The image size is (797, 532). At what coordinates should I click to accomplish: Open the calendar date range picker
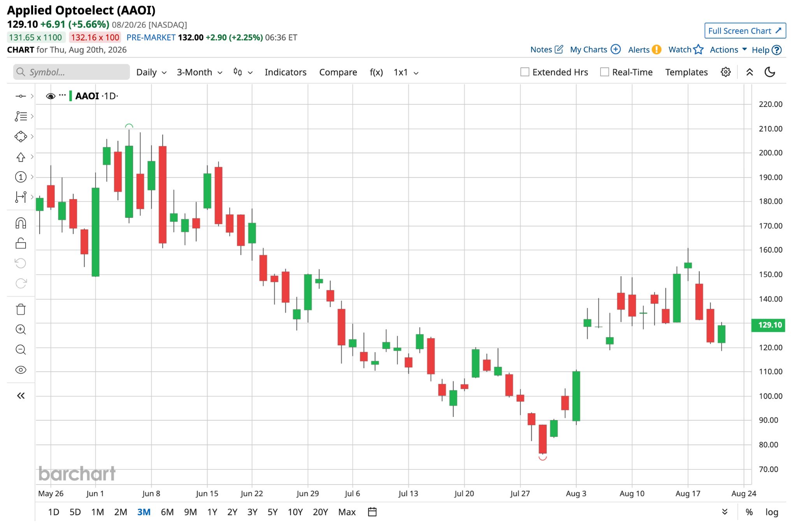tap(372, 512)
